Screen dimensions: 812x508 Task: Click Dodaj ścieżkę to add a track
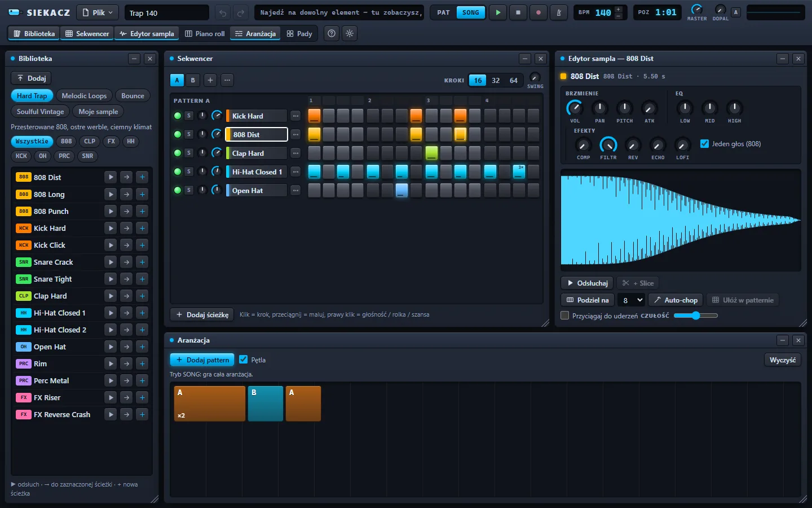(202, 314)
